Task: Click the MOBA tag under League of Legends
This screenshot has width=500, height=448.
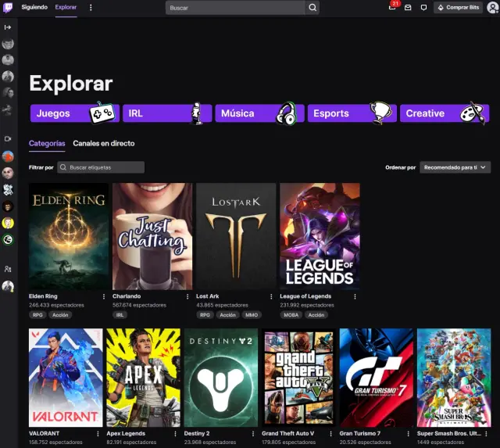Action: click(291, 315)
